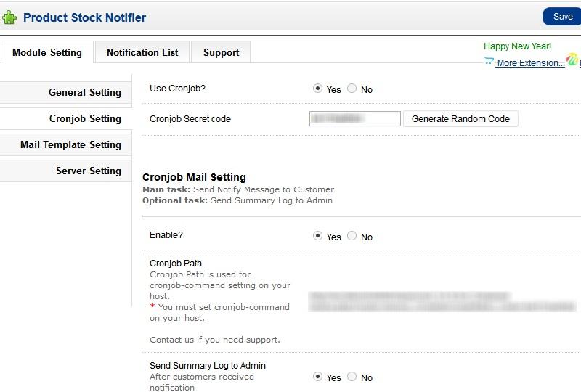The image size is (581, 392).
Task: Select No for Use Cronjob
Action: point(352,89)
